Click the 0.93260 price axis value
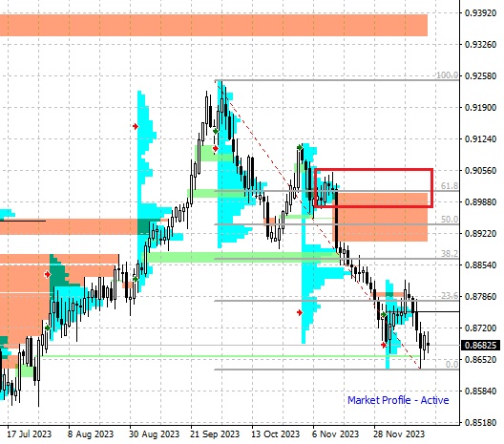The height and width of the screenshot is (444, 504). 481,44
